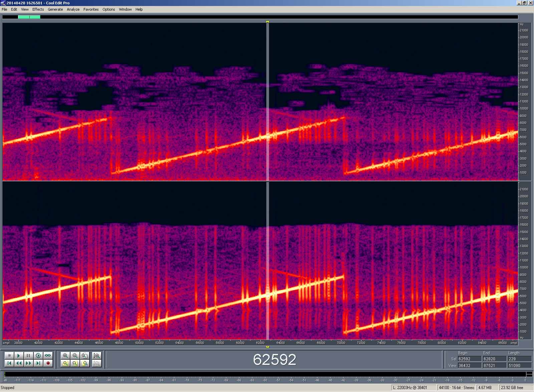
Task: Click the large 62592 position display
Action: click(x=274, y=360)
